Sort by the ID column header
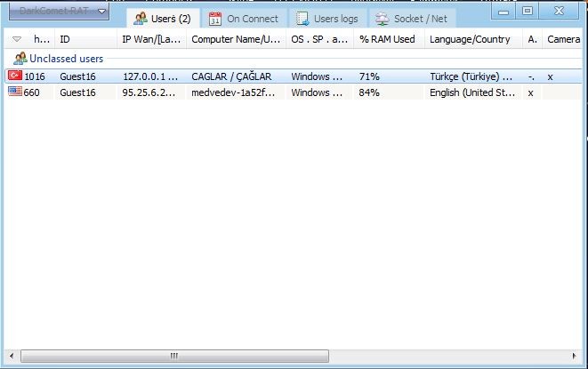This screenshot has height=369, width=588. pyautogui.click(x=86, y=39)
